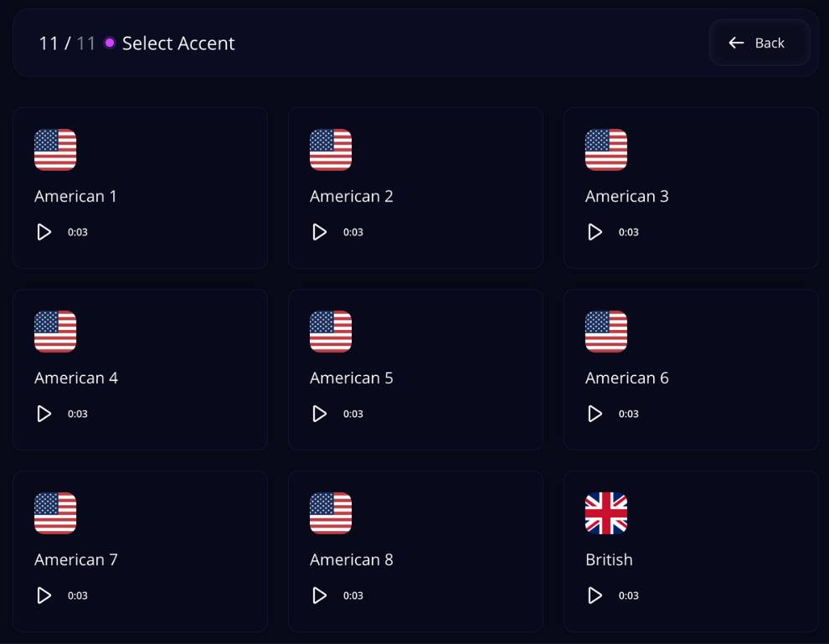The width and height of the screenshot is (829, 644).
Task: Click the American flag icon on American 1
Action: (x=55, y=150)
